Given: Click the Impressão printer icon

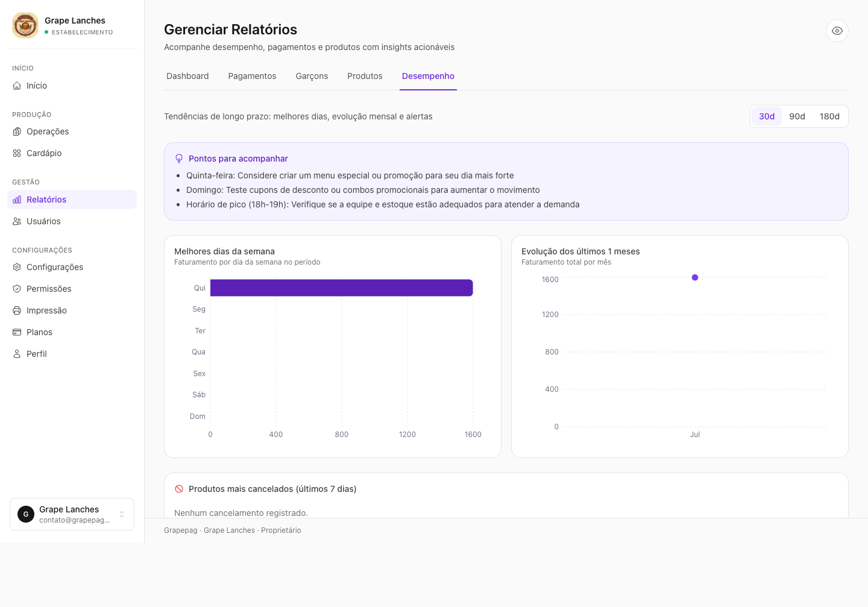Looking at the screenshot, I should tap(17, 310).
